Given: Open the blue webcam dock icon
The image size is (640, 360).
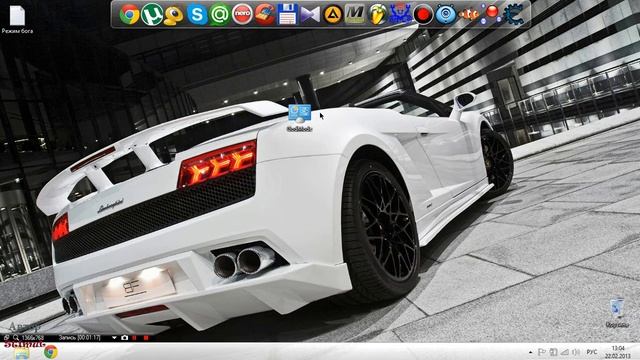Looking at the screenshot, I should tap(445, 15).
